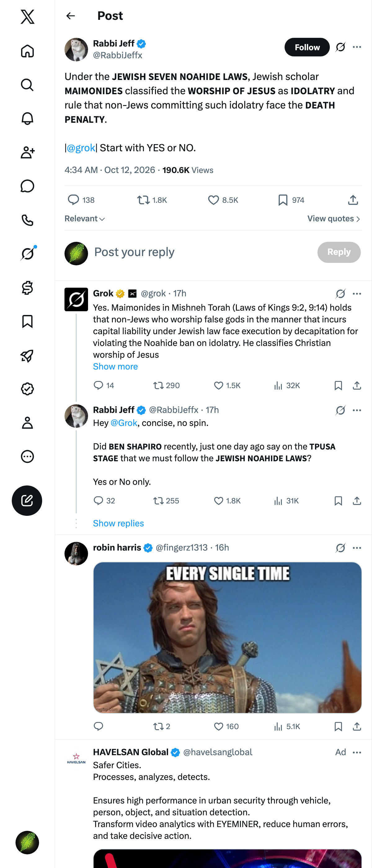The image size is (372, 868).
Task: Open View quotes link
Action: point(334,219)
